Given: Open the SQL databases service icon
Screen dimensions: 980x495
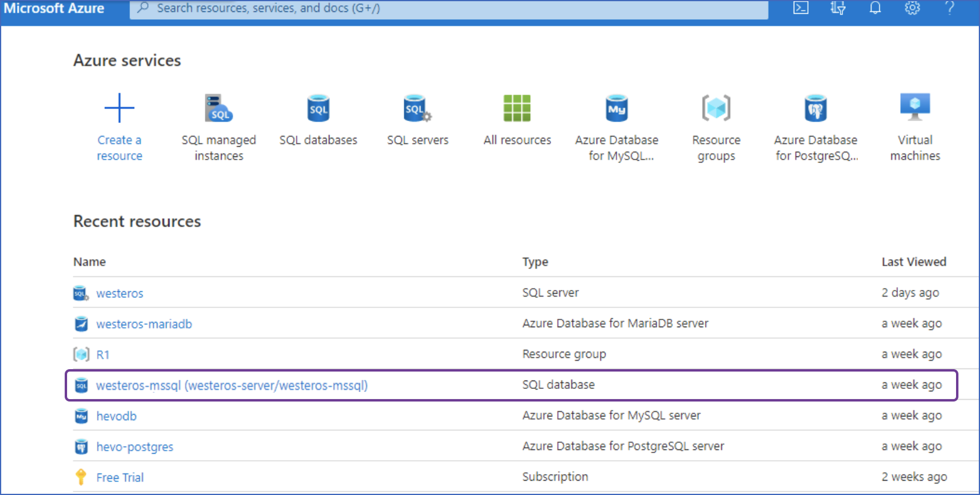Looking at the screenshot, I should click(318, 108).
